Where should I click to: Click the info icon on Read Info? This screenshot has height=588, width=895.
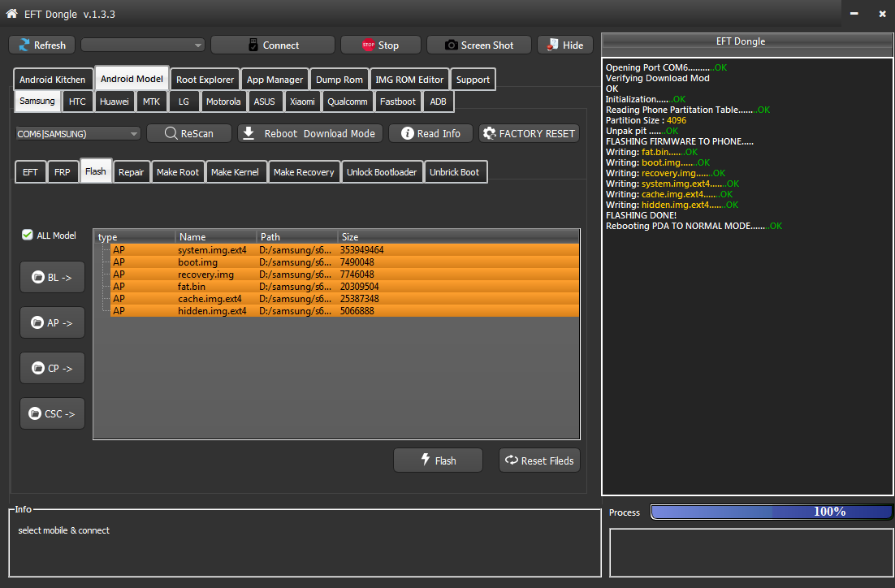coord(408,133)
